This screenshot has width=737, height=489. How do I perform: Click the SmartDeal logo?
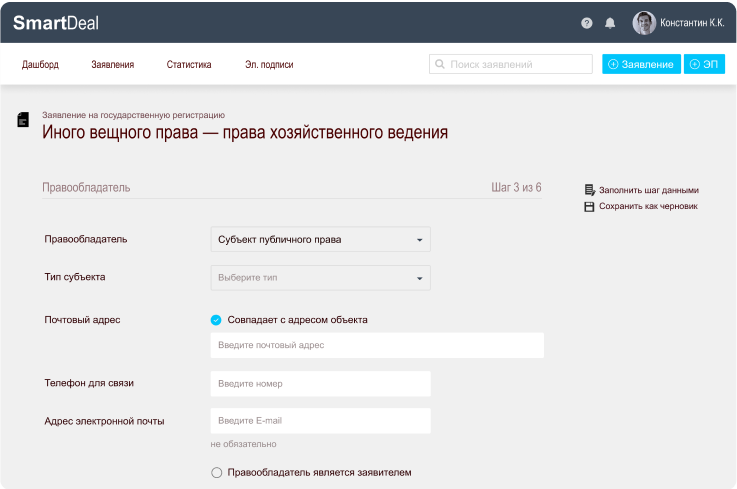click(56, 23)
